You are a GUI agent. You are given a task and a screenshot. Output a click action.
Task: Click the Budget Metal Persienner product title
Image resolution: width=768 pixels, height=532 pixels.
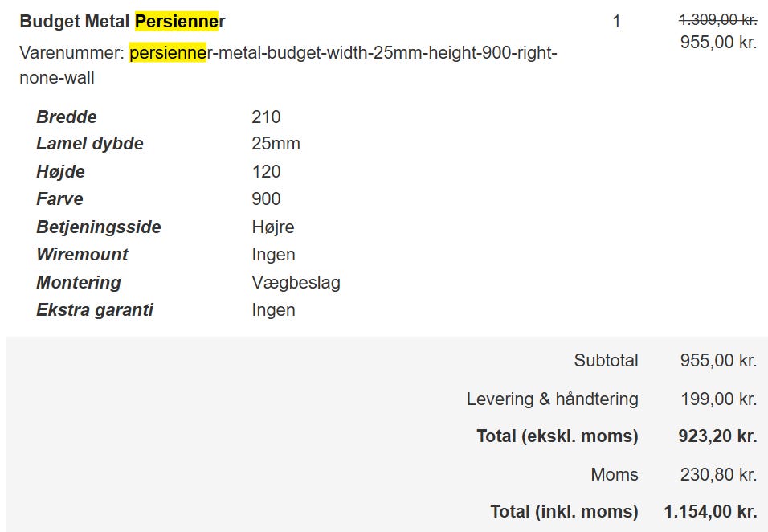pyautogui.click(x=122, y=21)
